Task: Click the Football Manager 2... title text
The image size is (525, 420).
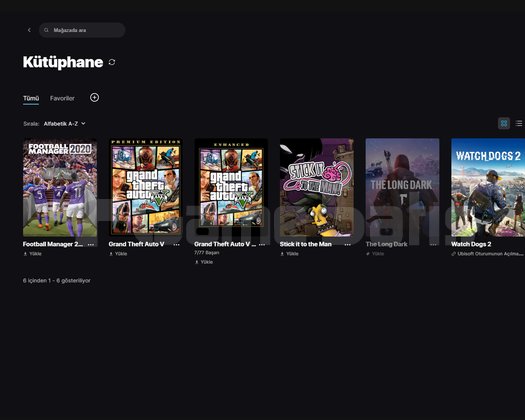Action: click(53, 244)
